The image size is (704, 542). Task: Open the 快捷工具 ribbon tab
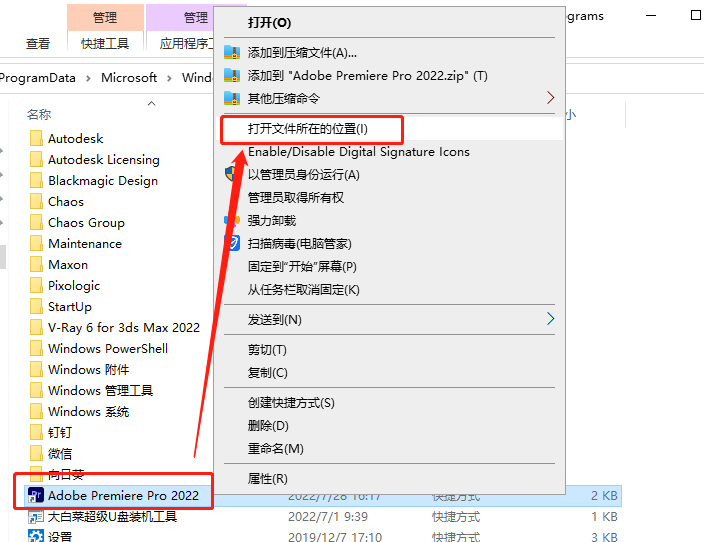click(105, 44)
